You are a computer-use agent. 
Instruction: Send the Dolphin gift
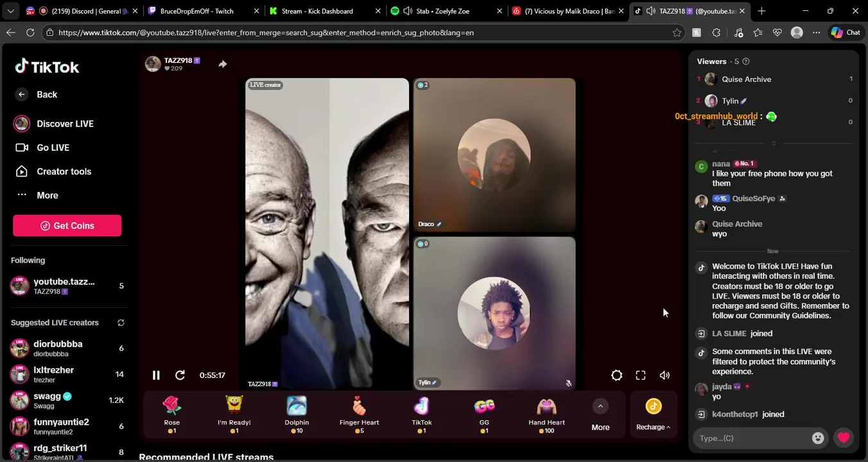297,415
